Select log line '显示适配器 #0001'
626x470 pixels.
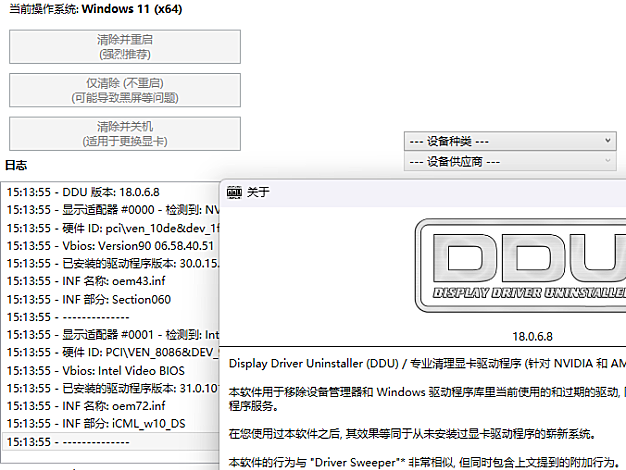click(111, 335)
